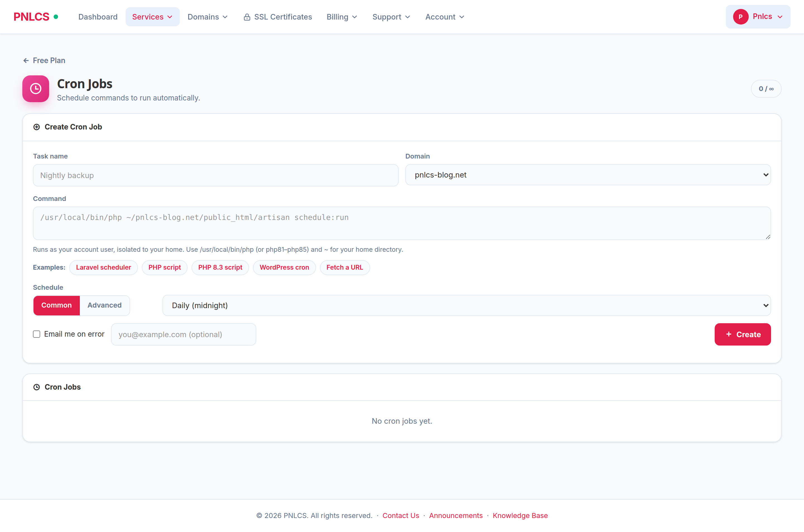The image size is (804, 532).
Task: Go to SSL Certificates
Action: tap(277, 17)
